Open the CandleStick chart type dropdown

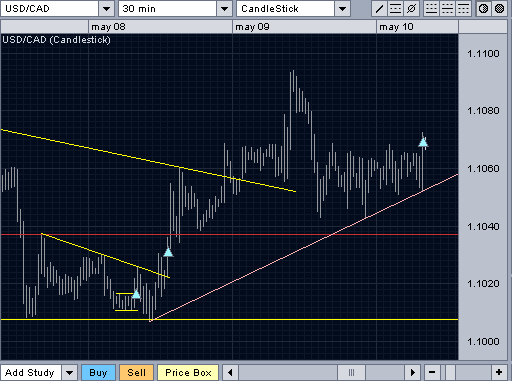pos(342,9)
